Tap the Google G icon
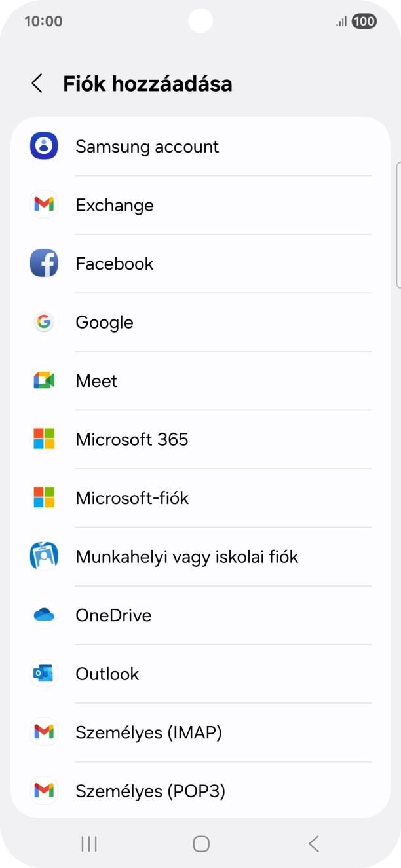401x868 pixels. pyautogui.click(x=44, y=322)
